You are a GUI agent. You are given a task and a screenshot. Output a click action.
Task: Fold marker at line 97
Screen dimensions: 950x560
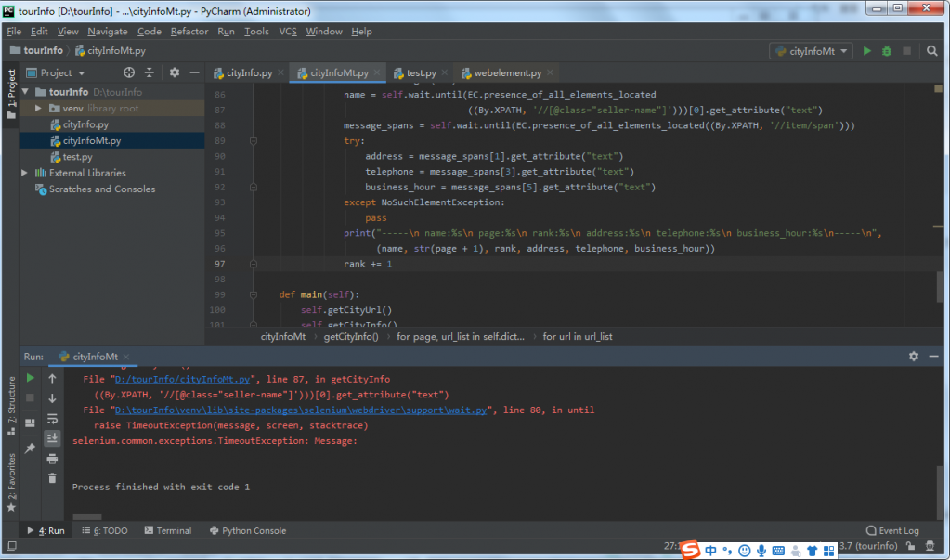click(x=254, y=265)
